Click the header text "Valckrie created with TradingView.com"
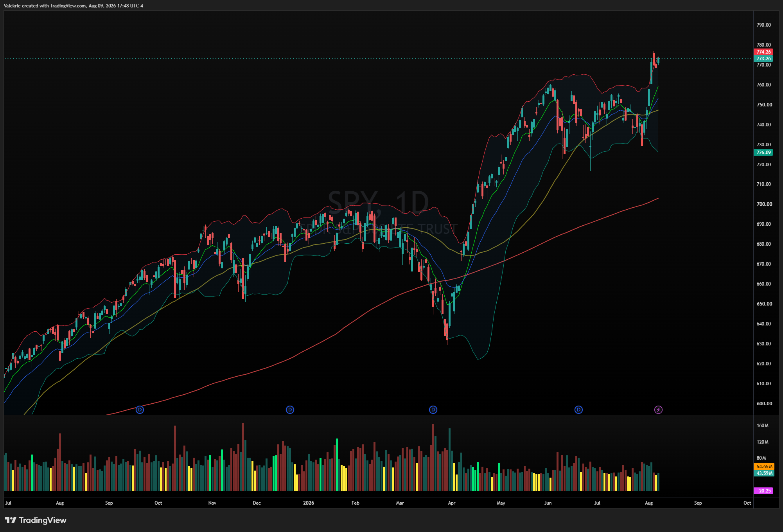The image size is (783, 532). pyautogui.click(x=45, y=6)
